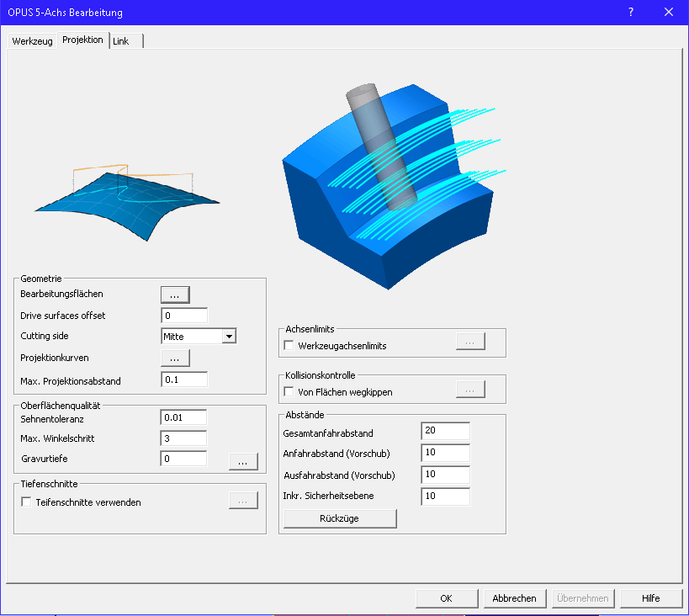The height and width of the screenshot is (616, 689).
Task: Click the Gravurtiefe input field
Action: point(183,459)
